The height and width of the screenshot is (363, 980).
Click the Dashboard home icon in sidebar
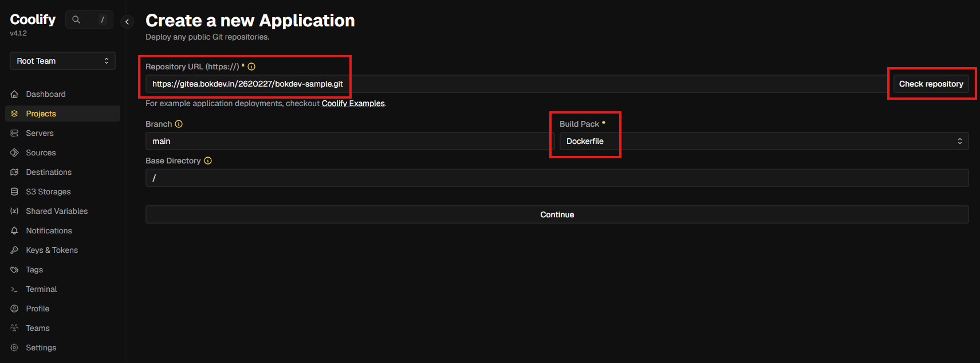[14, 94]
